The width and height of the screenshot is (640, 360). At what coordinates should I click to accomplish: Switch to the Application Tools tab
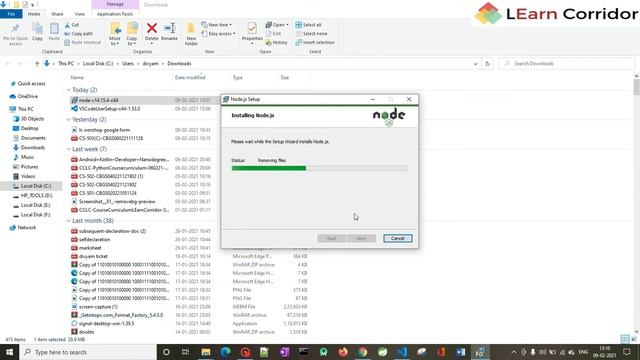(115, 14)
